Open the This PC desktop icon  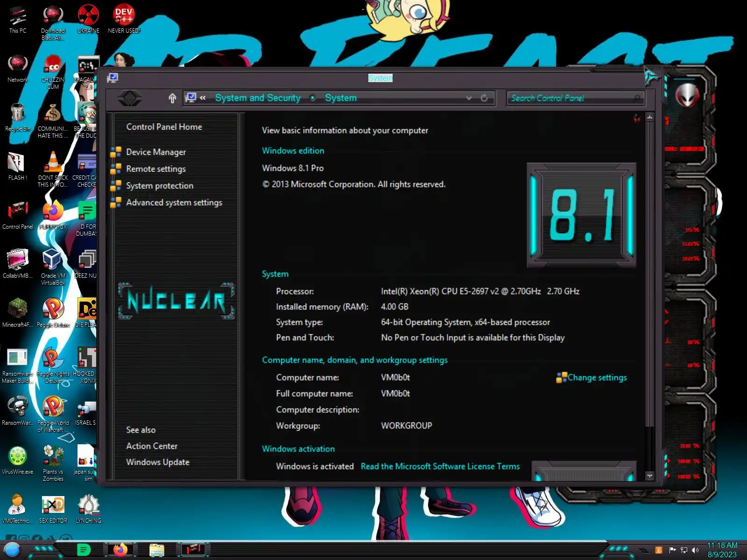click(18, 20)
